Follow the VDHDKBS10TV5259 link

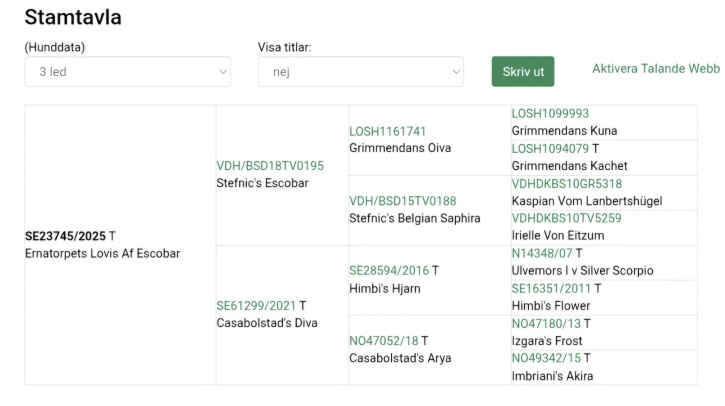[x=566, y=219]
